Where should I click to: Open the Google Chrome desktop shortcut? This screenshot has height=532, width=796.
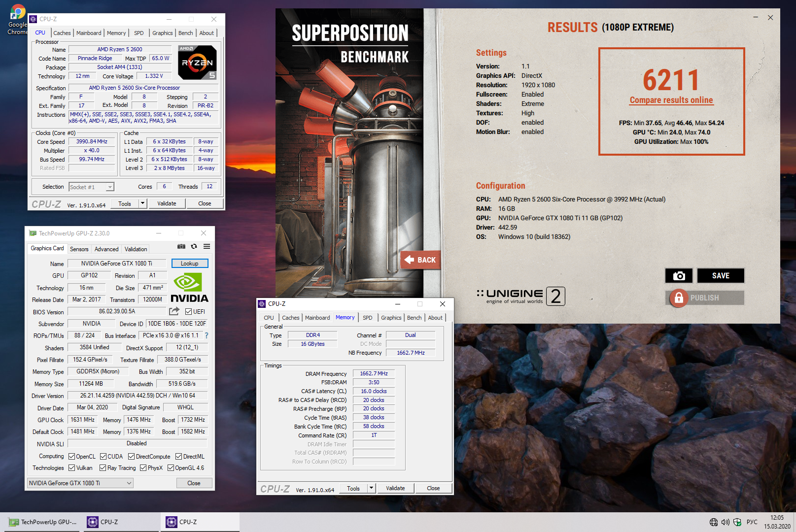[17, 20]
